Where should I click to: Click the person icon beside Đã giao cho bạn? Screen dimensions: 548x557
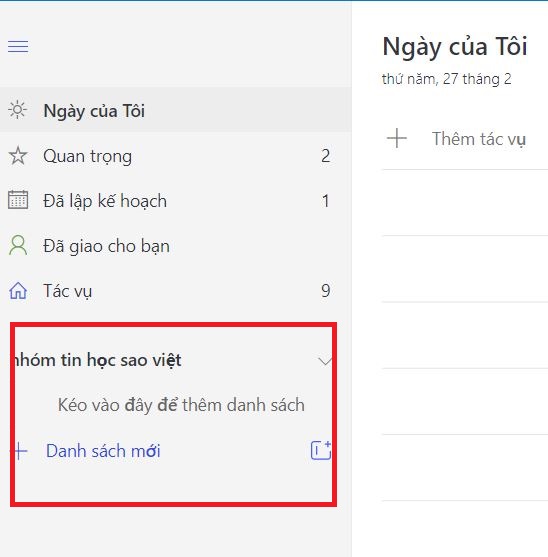[18, 245]
